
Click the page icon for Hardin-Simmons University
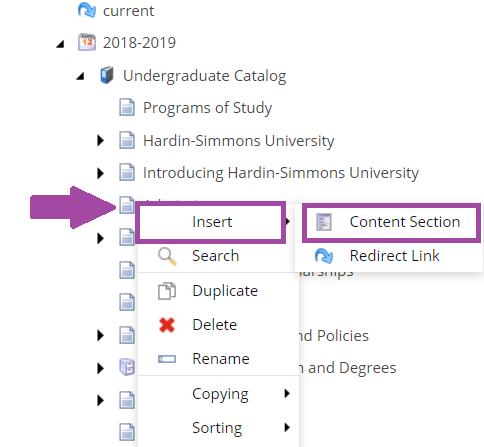[127, 140]
